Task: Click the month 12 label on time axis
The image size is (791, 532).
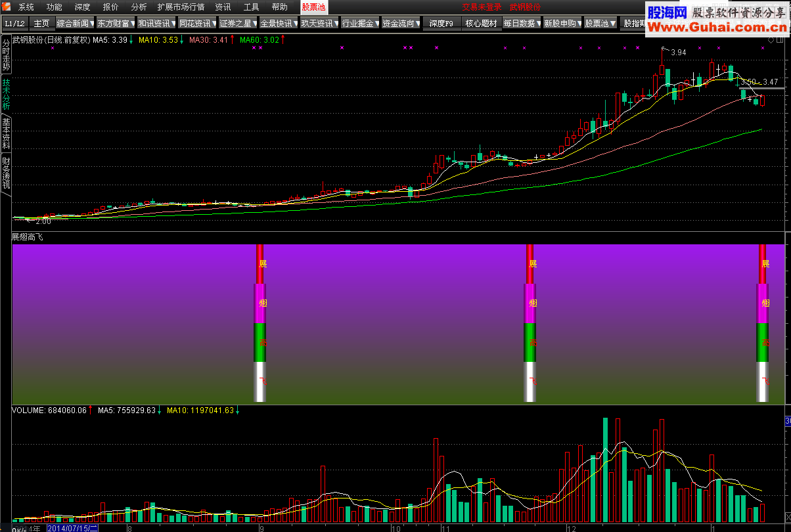Action: tap(570, 528)
